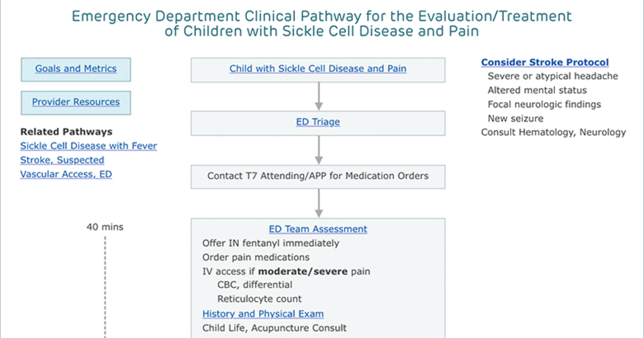Click the Offer IN fentanyl immediately line
Image resolution: width=644 pixels, height=338 pixels.
point(270,243)
